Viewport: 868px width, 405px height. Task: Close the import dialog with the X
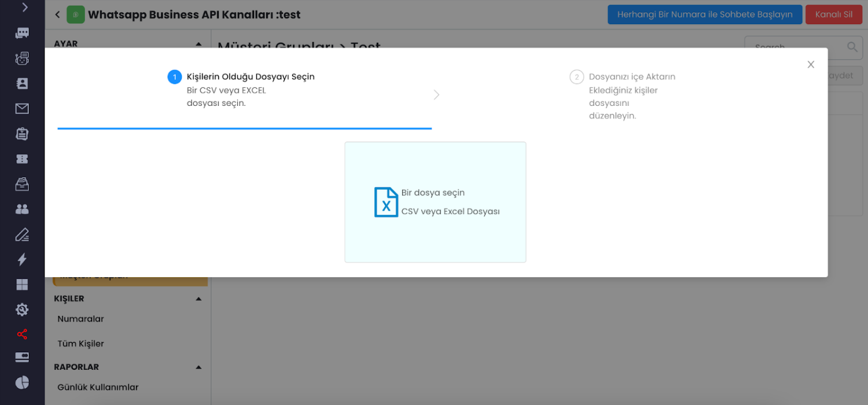(x=811, y=64)
